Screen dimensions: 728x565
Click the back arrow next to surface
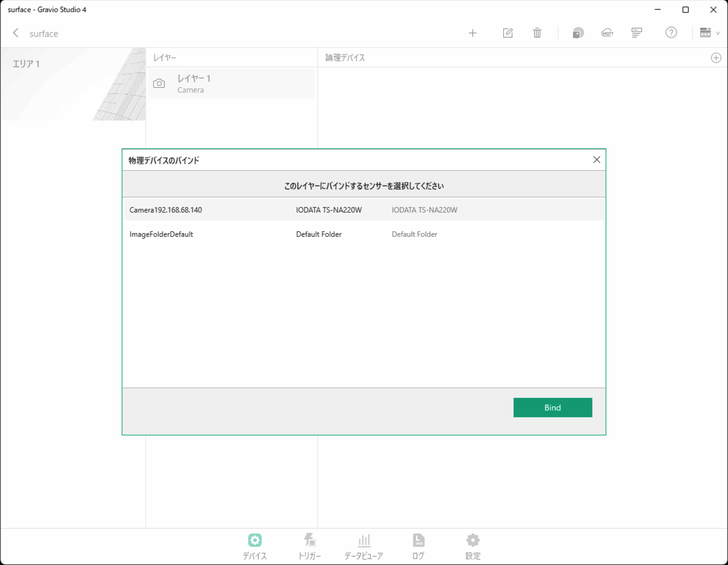(16, 33)
